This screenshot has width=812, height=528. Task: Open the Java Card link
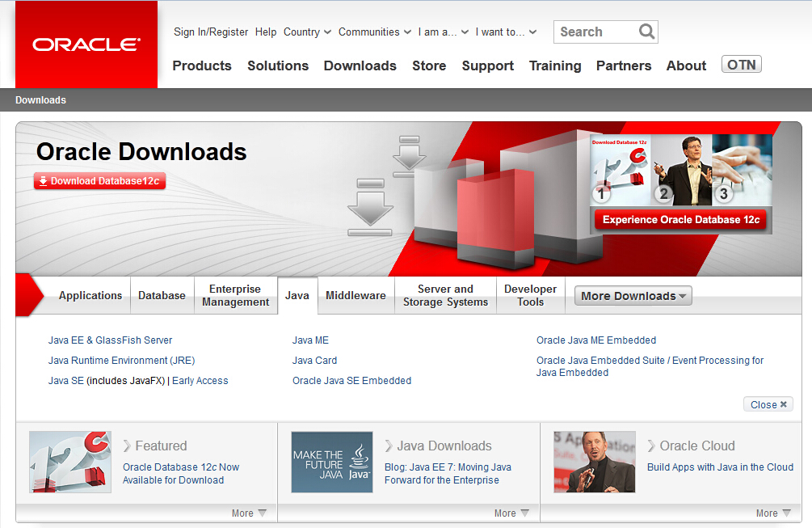[x=314, y=361]
